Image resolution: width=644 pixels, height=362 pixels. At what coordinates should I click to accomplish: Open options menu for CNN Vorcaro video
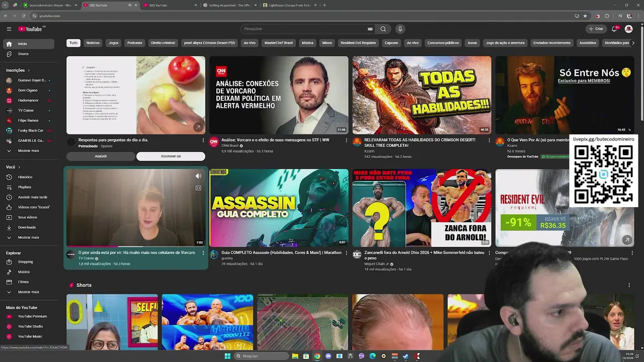(x=346, y=140)
